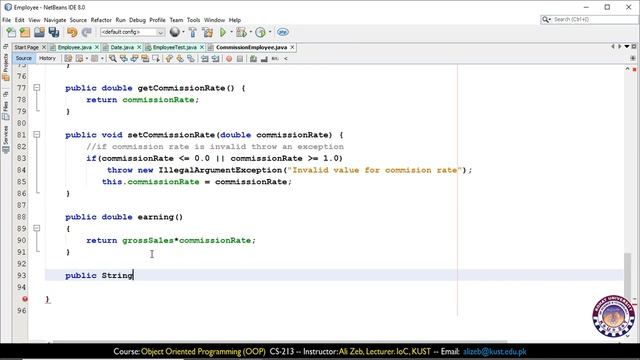Image resolution: width=640 pixels, height=360 pixels.
Task: Open the Help menu
Action: [x=235, y=20]
